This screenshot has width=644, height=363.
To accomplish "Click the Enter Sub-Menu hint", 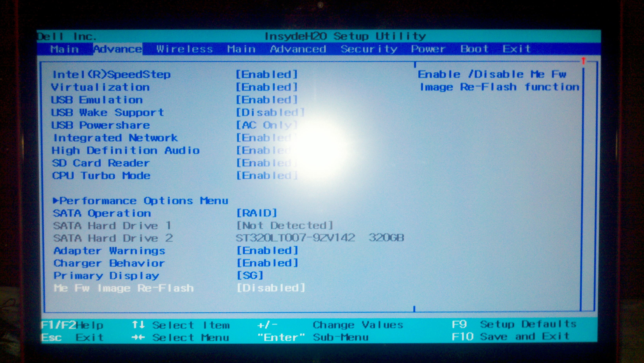I will (313, 337).
